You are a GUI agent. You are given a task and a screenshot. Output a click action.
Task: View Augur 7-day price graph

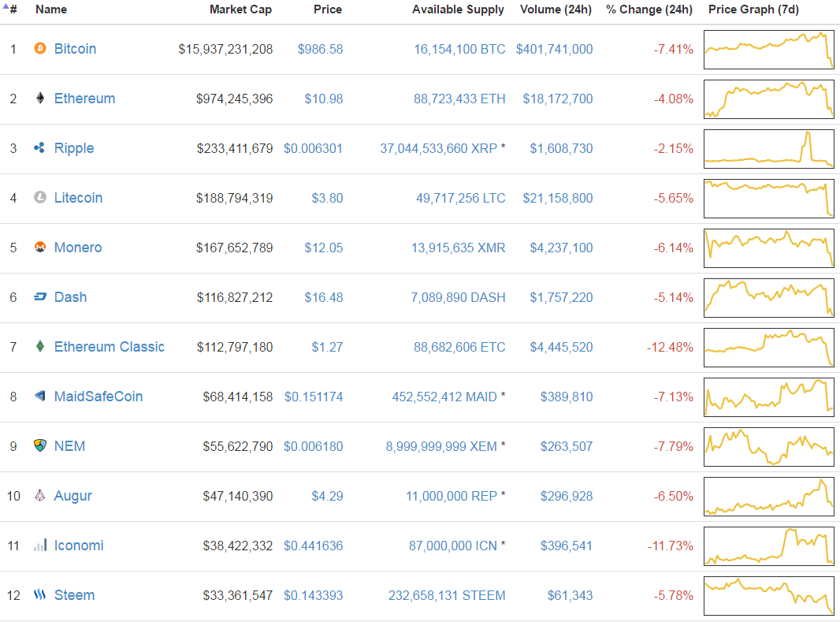click(x=769, y=497)
